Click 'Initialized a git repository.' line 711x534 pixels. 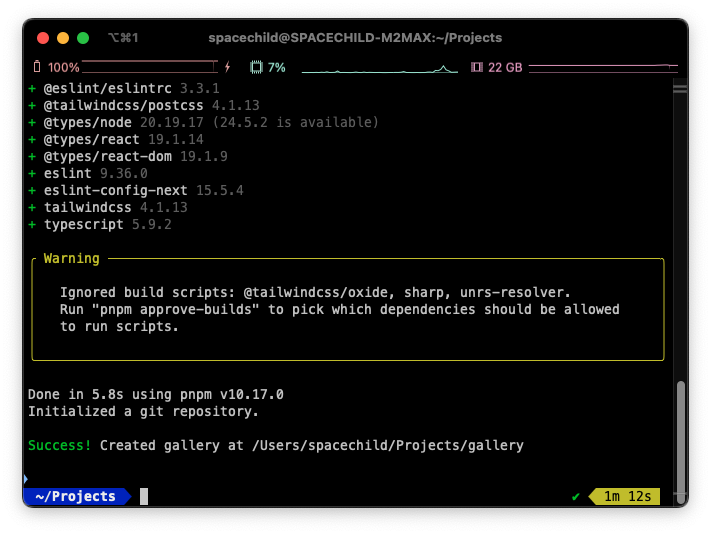point(143,412)
